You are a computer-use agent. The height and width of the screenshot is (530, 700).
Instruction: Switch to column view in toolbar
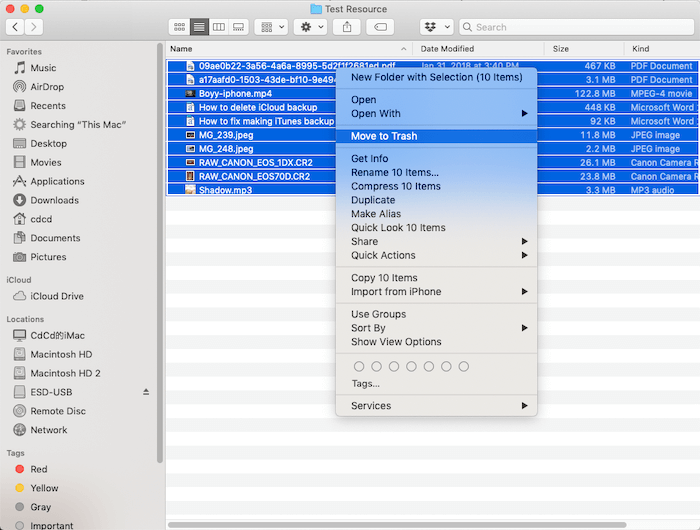click(219, 27)
